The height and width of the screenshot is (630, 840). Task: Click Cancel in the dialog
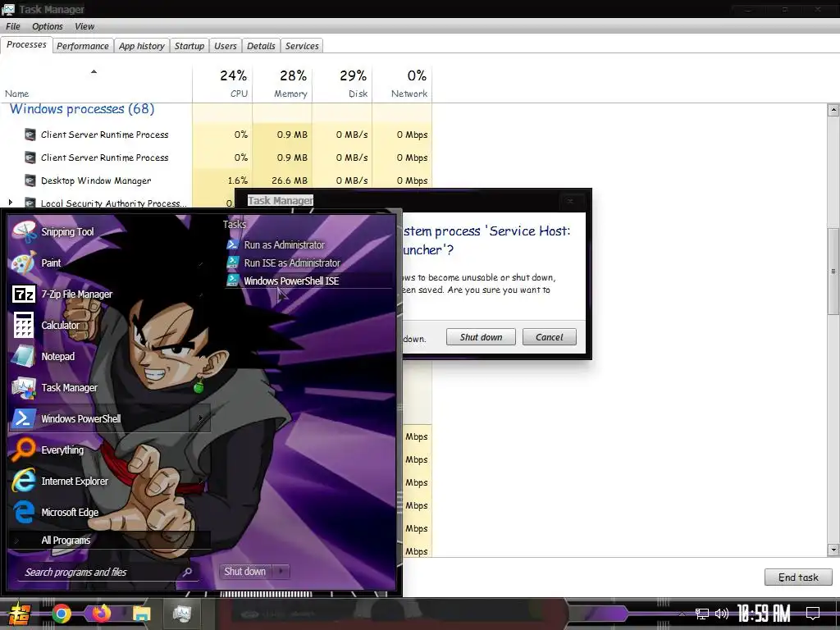[x=549, y=337]
